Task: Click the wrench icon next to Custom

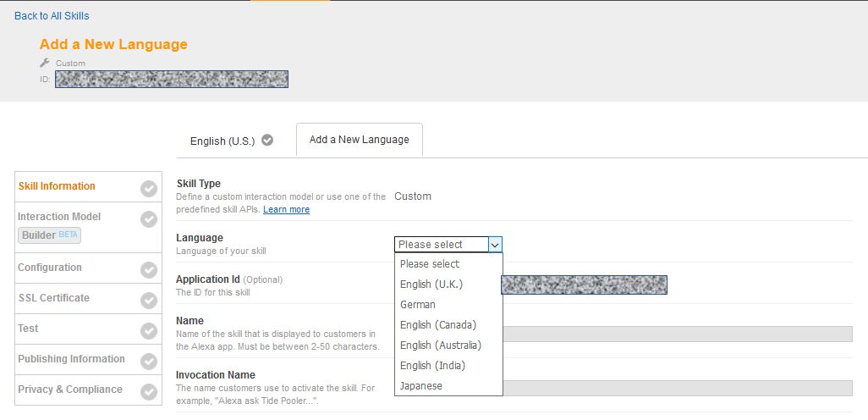Action: 45,63
